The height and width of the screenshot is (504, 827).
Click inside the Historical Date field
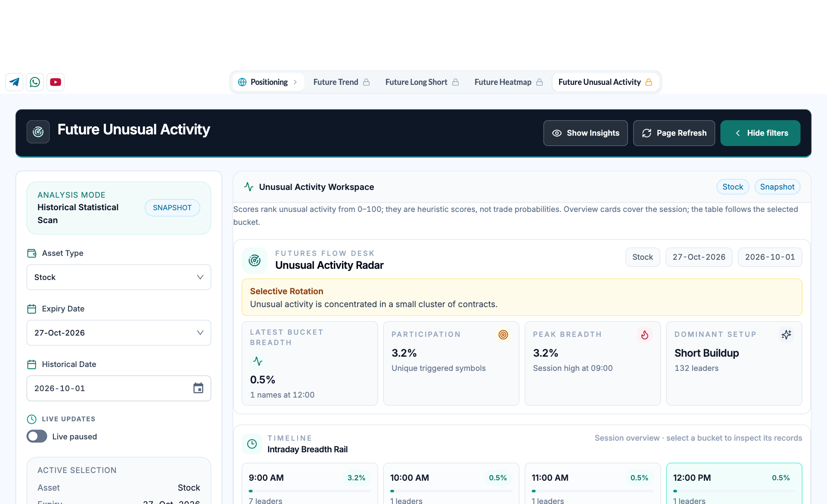tap(119, 388)
